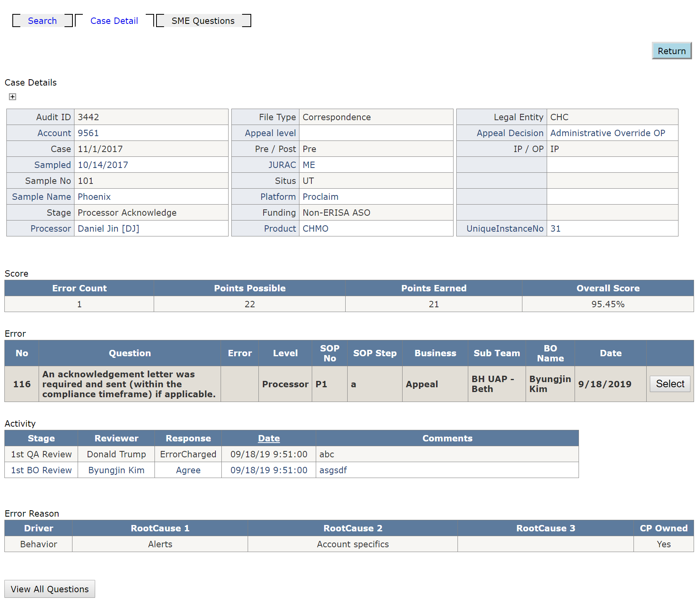Viewport: 700px width, 603px height.
Task: Click the RootCause 3 header
Action: [x=546, y=528]
